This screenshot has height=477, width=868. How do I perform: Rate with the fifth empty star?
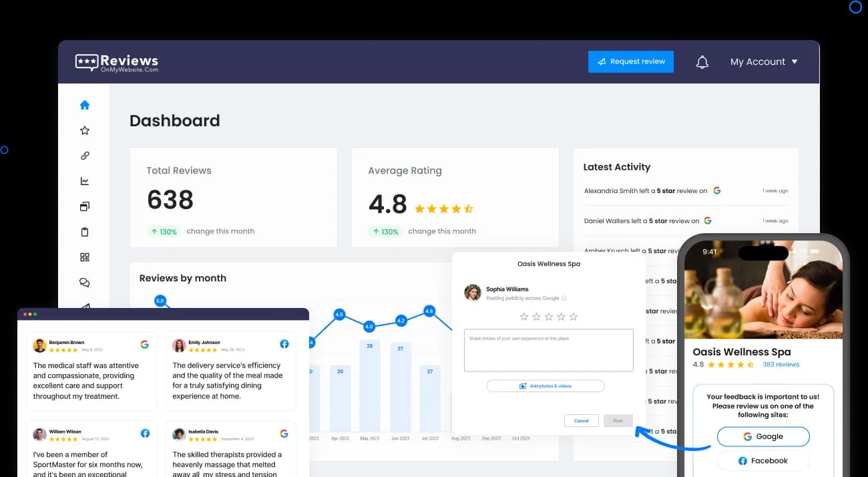[574, 317]
